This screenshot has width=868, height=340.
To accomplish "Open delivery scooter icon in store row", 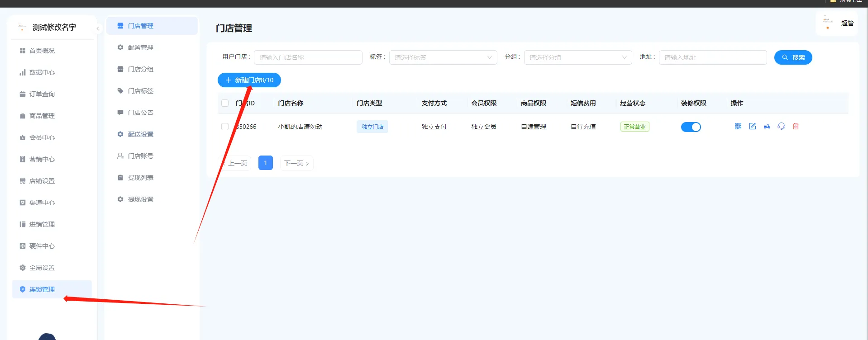I will [x=767, y=126].
